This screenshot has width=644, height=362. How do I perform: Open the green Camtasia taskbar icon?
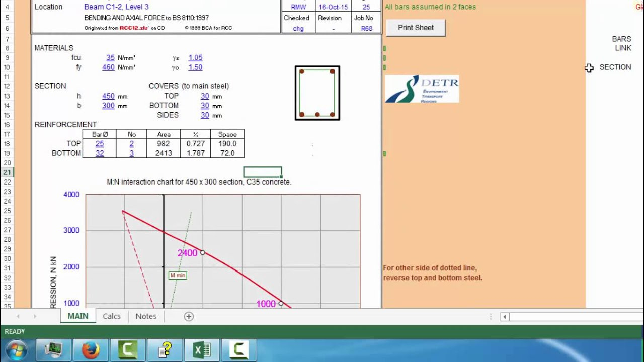pos(128,350)
